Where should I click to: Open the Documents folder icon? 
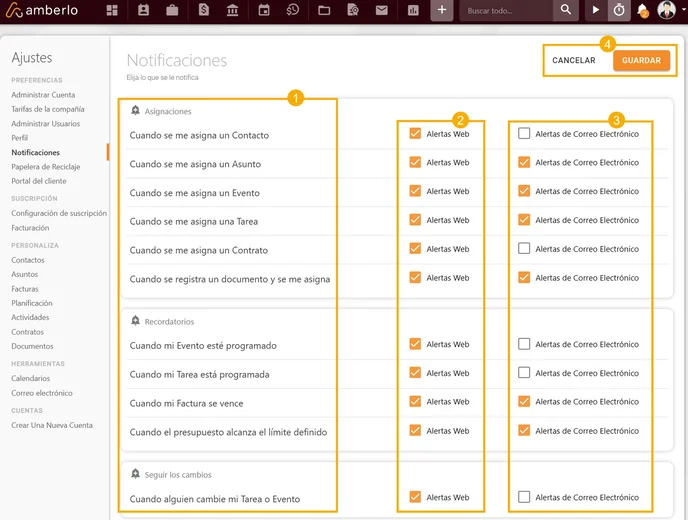tap(324, 10)
